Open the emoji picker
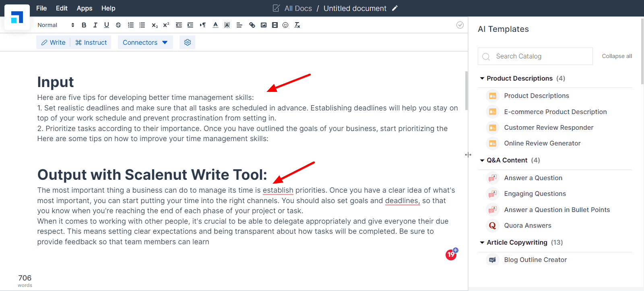The height and width of the screenshot is (291, 644). pyautogui.click(x=285, y=25)
